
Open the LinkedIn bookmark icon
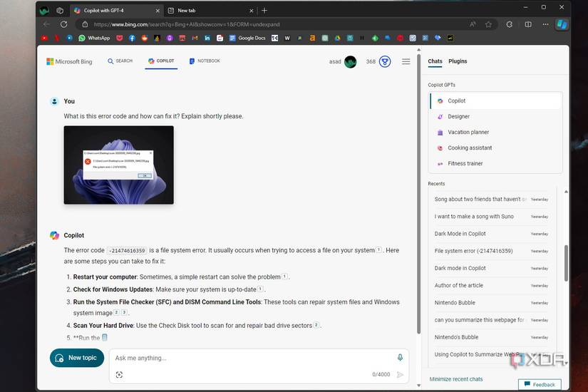(x=207, y=38)
